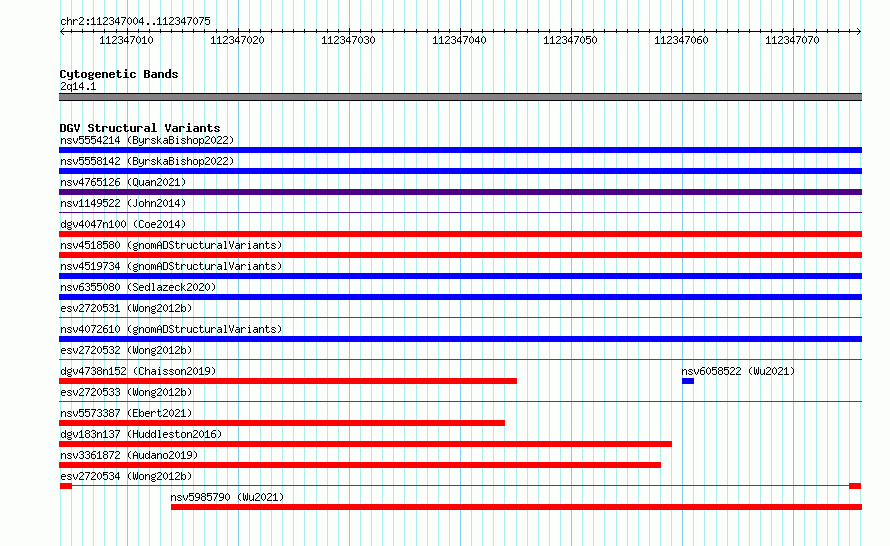This screenshot has width=890, height=546.
Task: Select the small blue nsv6058522 variant bar
Action: click(688, 381)
